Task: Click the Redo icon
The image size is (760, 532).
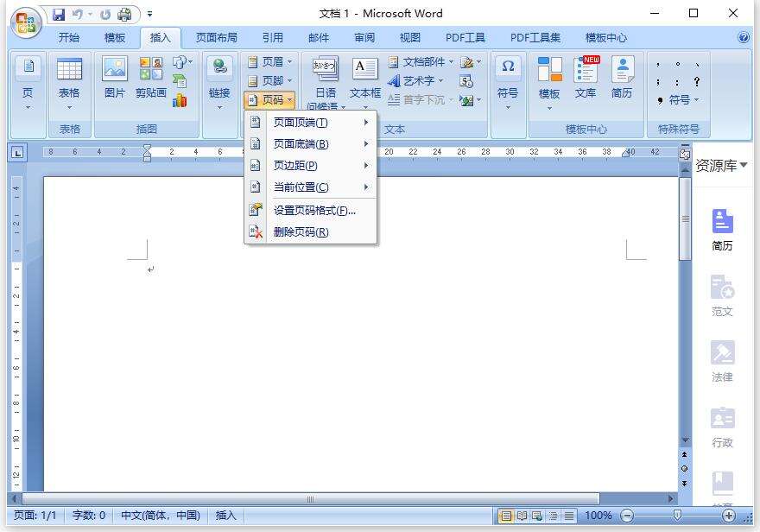Action: point(105,15)
